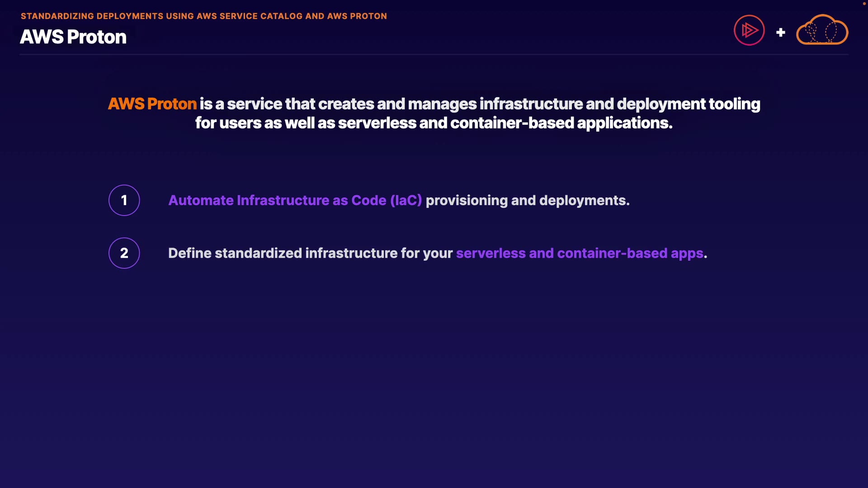Click the numbered circle 2
868x488 pixels.
coord(124,253)
